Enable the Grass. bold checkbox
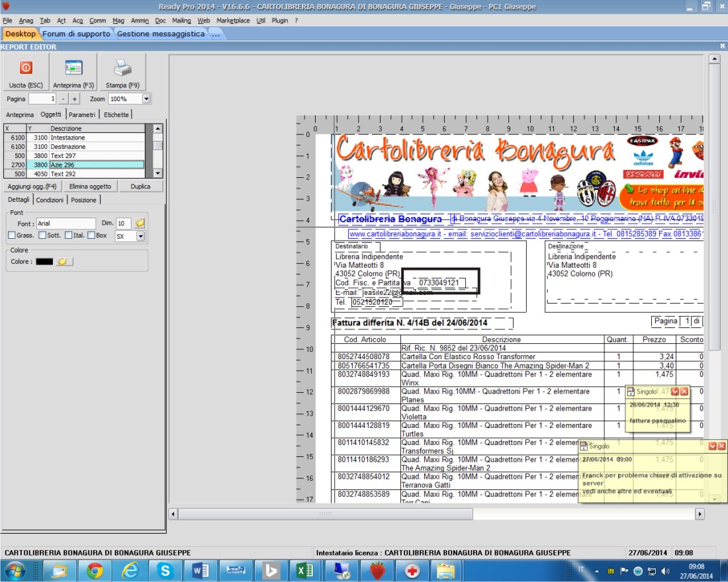 (x=12, y=235)
